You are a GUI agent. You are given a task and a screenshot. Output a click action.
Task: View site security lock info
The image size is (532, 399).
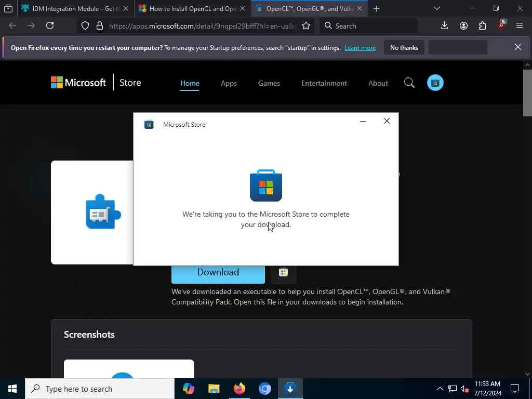coord(99,26)
